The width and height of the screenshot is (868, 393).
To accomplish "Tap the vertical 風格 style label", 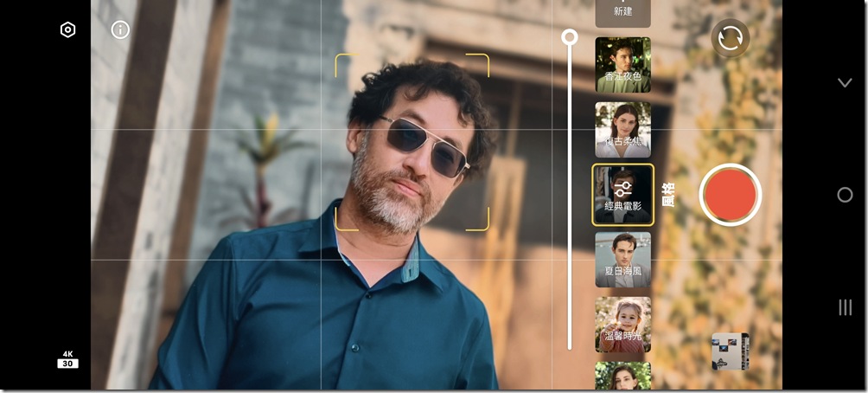I will pyautogui.click(x=668, y=195).
